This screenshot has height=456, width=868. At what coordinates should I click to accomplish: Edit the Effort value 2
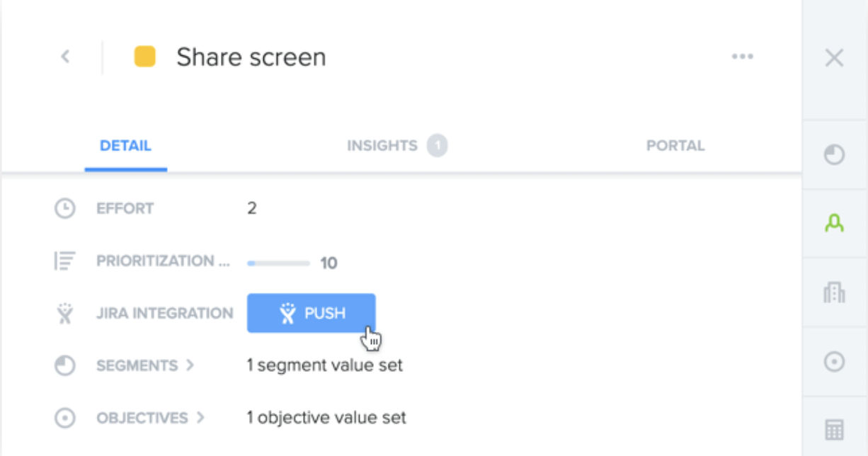point(252,208)
